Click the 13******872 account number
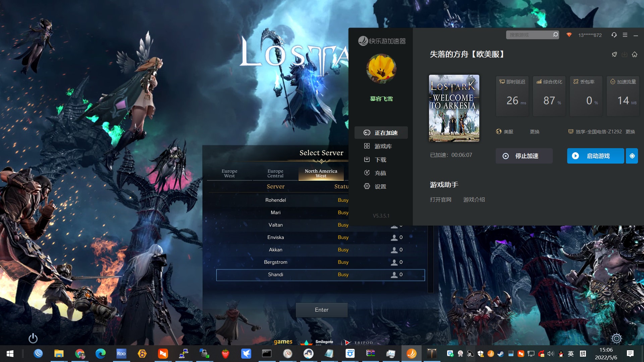Viewport: 644px width, 362px height. click(x=590, y=35)
